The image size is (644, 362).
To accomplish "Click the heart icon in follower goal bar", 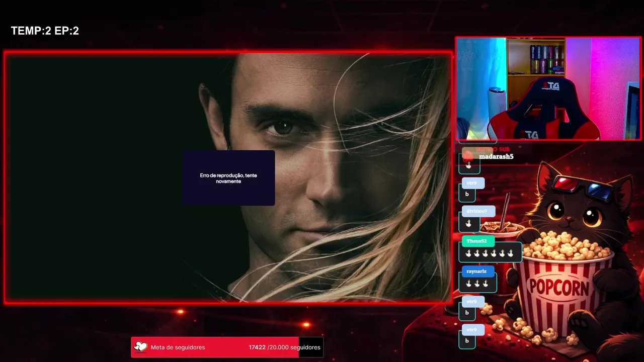I will tap(140, 347).
